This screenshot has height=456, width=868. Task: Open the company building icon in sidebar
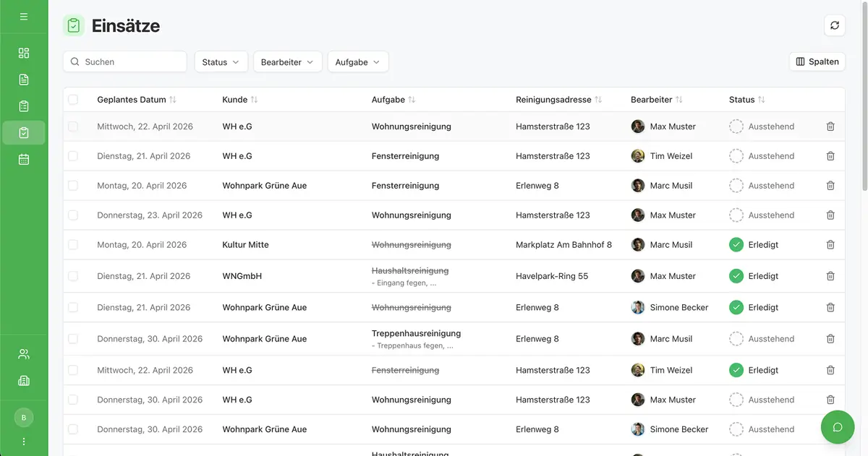click(x=23, y=380)
